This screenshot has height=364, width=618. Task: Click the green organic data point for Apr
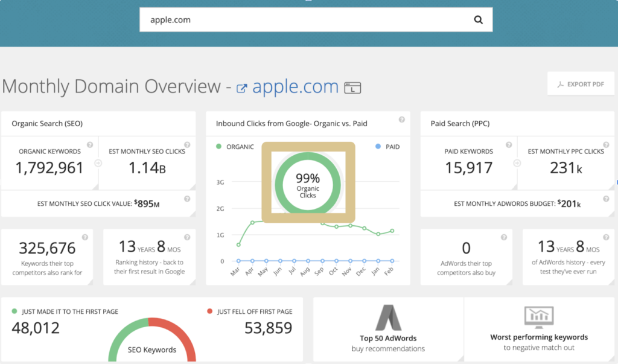pyautogui.click(x=253, y=223)
